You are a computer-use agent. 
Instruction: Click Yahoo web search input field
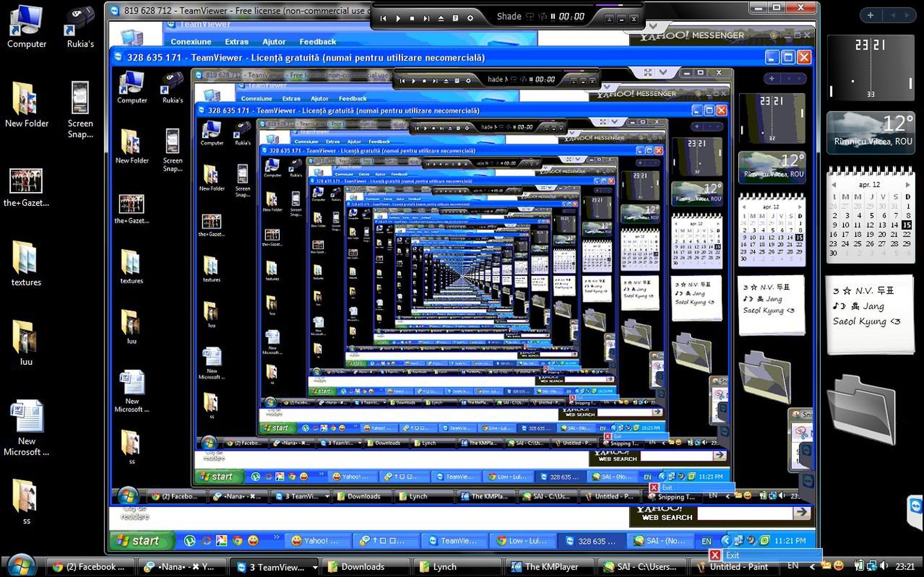(745, 514)
